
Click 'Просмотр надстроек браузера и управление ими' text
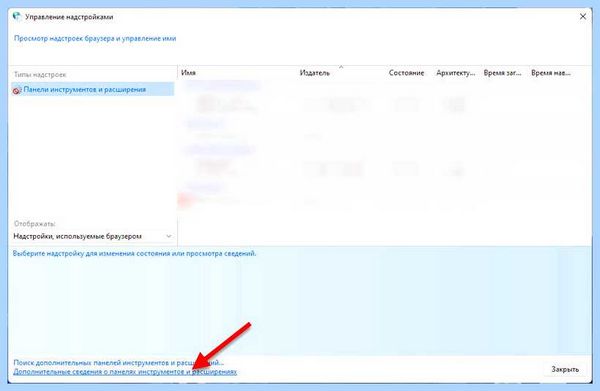pos(95,38)
